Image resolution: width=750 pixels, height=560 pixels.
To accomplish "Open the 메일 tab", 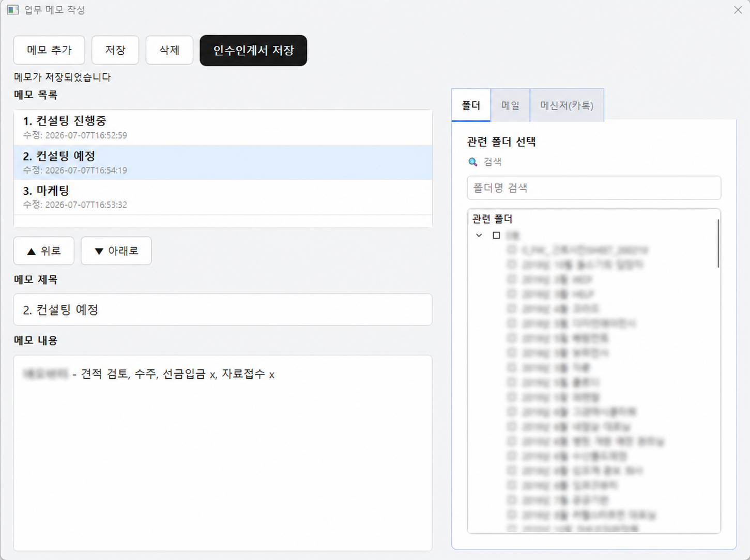I will coord(510,105).
